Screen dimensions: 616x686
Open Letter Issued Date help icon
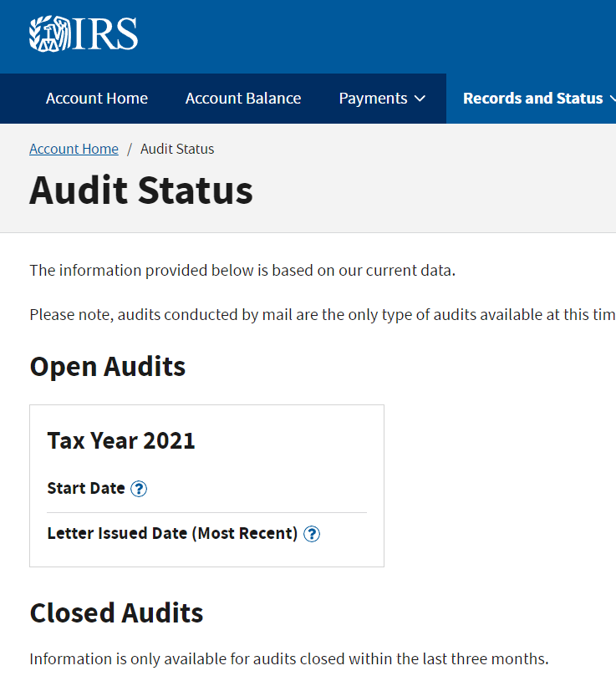click(x=312, y=534)
